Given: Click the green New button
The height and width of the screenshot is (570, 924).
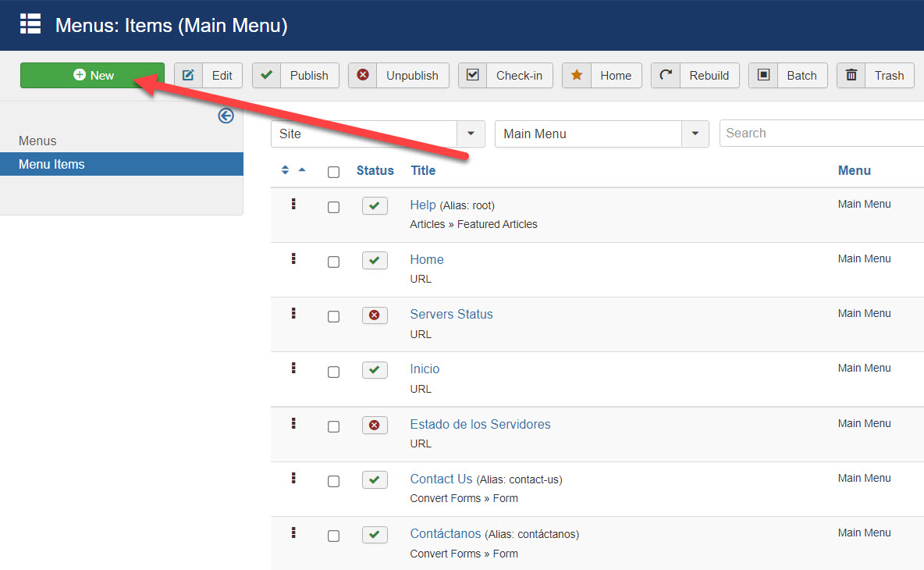Looking at the screenshot, I should [93, 76].
